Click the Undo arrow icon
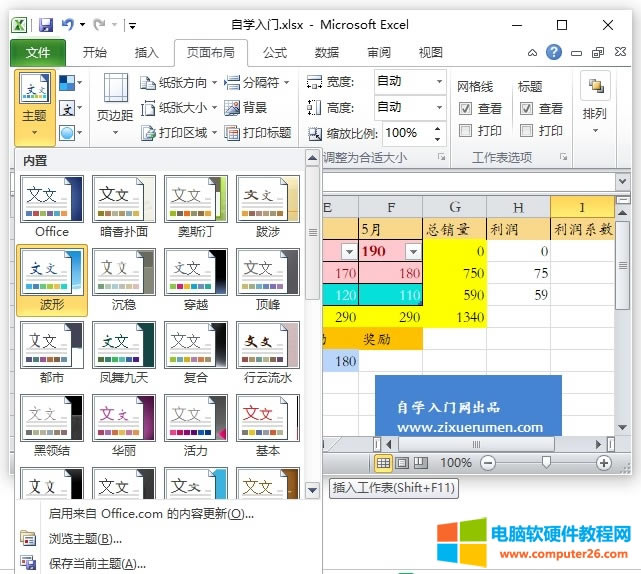This screenshot has height=574, width=641. coord(68,22)
